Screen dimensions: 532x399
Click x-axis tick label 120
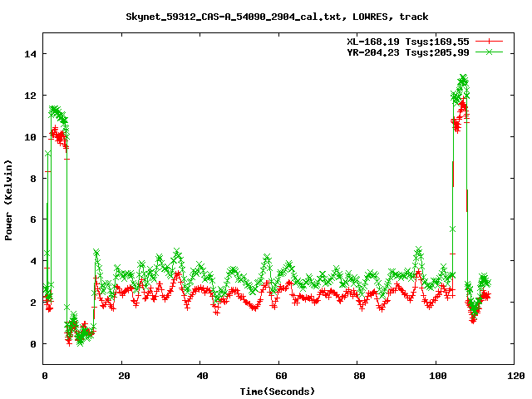pos(516,376)
